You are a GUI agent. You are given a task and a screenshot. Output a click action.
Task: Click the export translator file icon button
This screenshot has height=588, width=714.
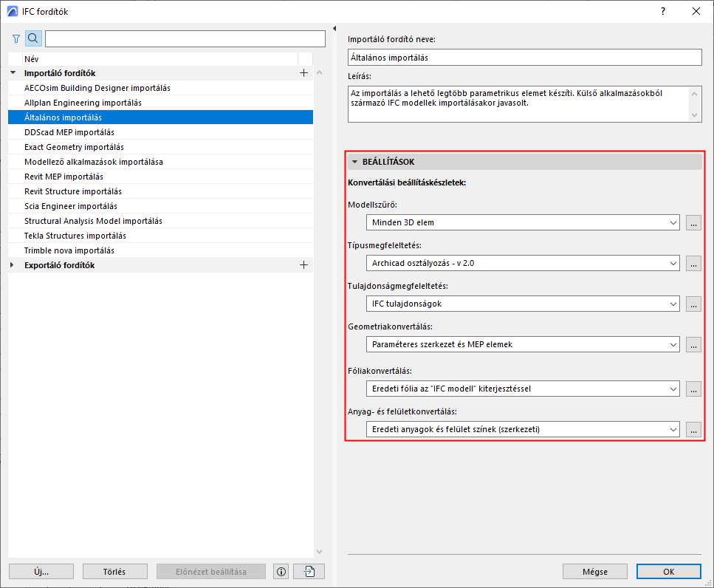pos(309,572)
